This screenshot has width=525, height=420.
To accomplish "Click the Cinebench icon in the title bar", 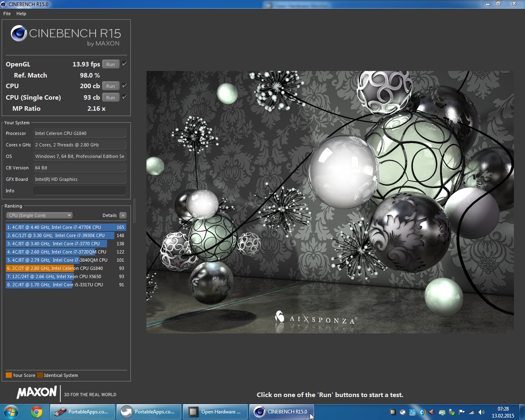I will coord(4,4).
